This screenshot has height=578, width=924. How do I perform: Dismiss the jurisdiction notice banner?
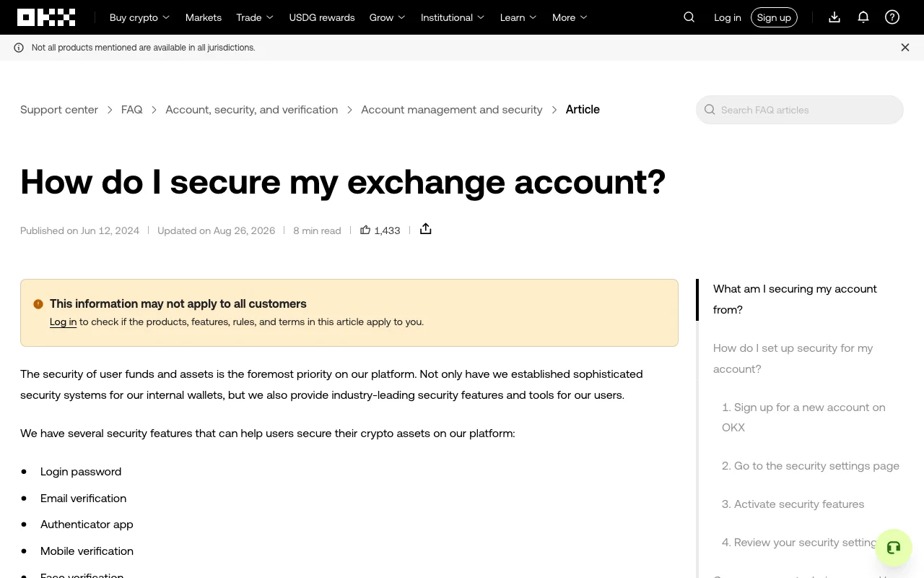905,48
